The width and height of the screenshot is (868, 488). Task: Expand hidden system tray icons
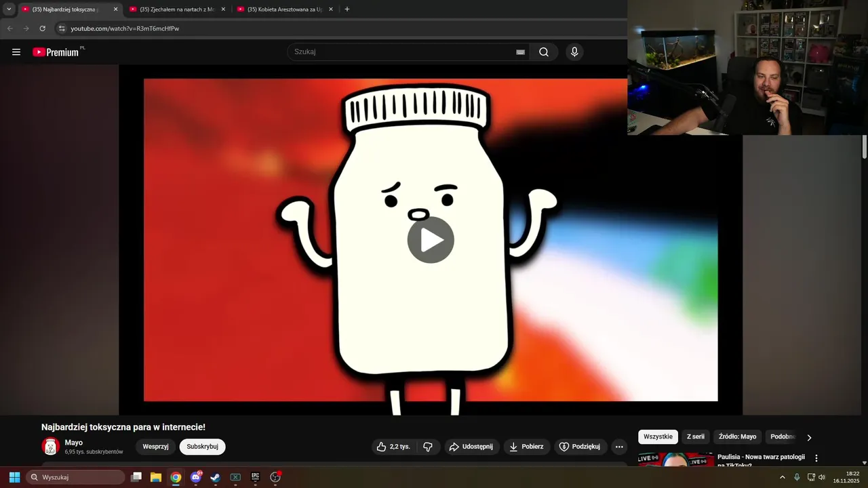[x=783, y=477]
